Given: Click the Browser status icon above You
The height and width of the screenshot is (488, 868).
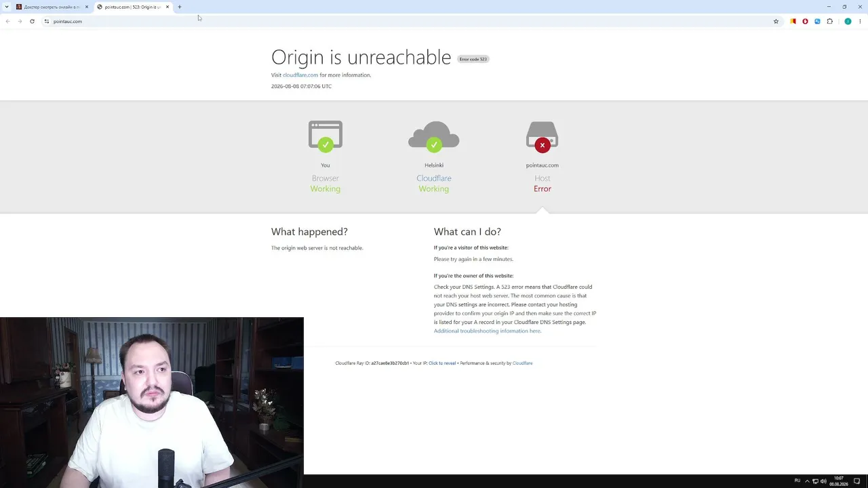Looking at the screenshot, I should (325, 136).
